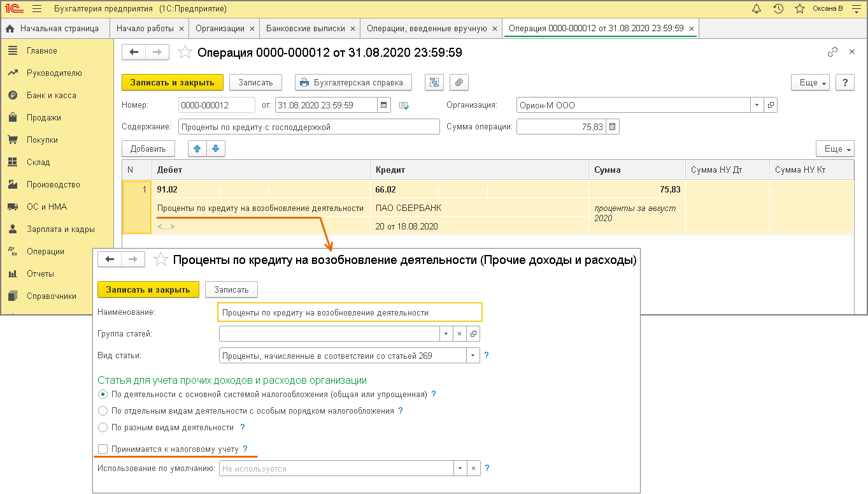Show help for По разным видам деятельности
Screen dimensions: 868x494
coord(243,428)
